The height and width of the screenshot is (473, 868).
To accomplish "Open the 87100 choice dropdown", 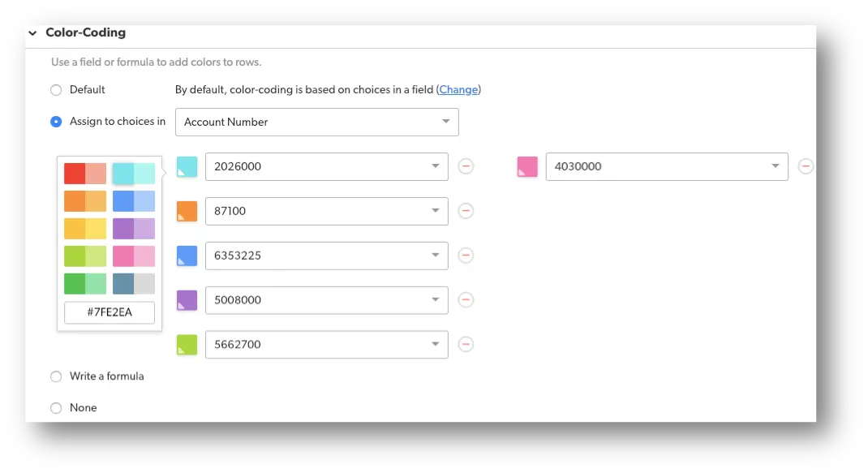I will (x=327, y=211).
